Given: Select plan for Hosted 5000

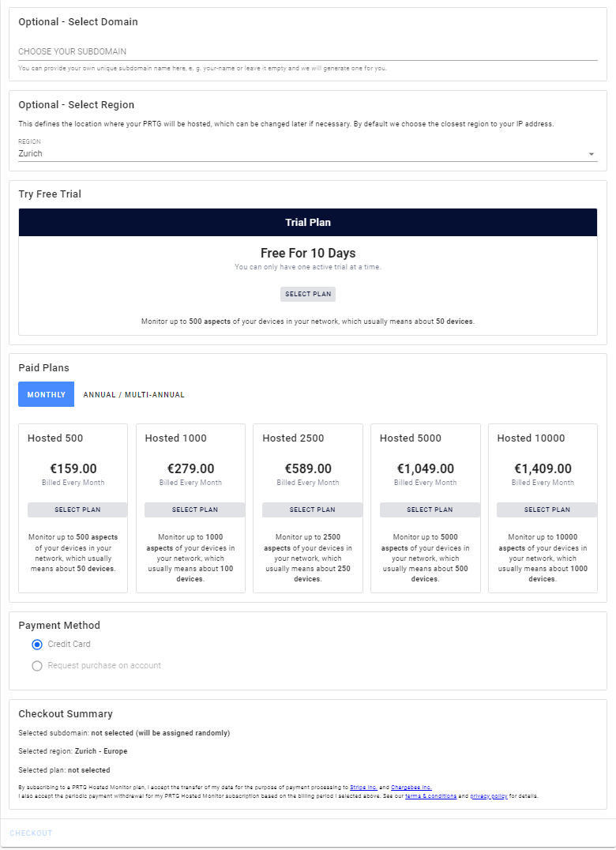Looking at the screenshot, I should 430,510.
